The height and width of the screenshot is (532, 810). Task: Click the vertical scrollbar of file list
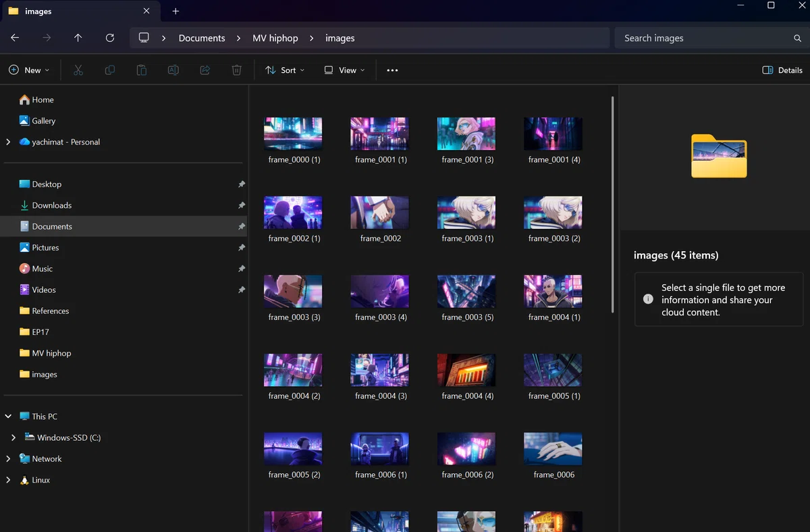click(613, 204)
